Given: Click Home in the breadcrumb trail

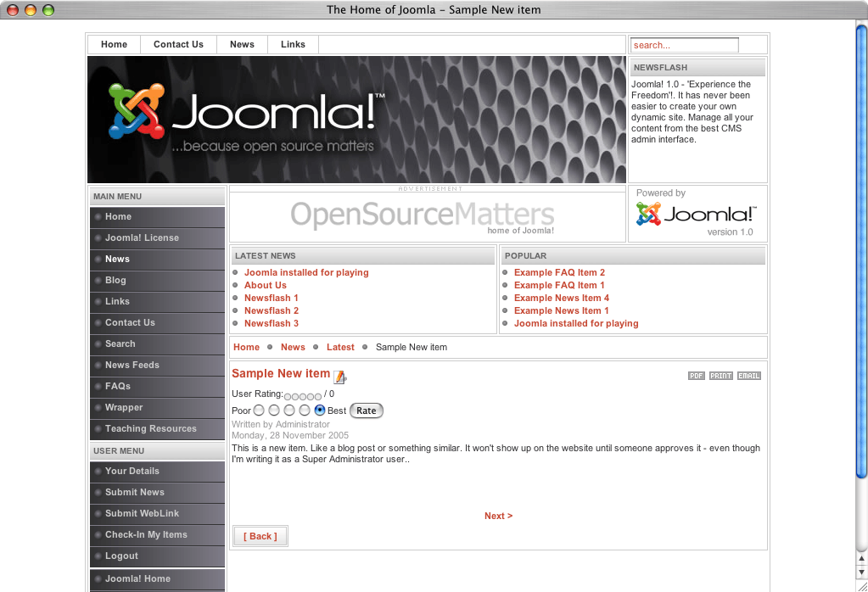Looking at the screenshot, I should point(246,347).
